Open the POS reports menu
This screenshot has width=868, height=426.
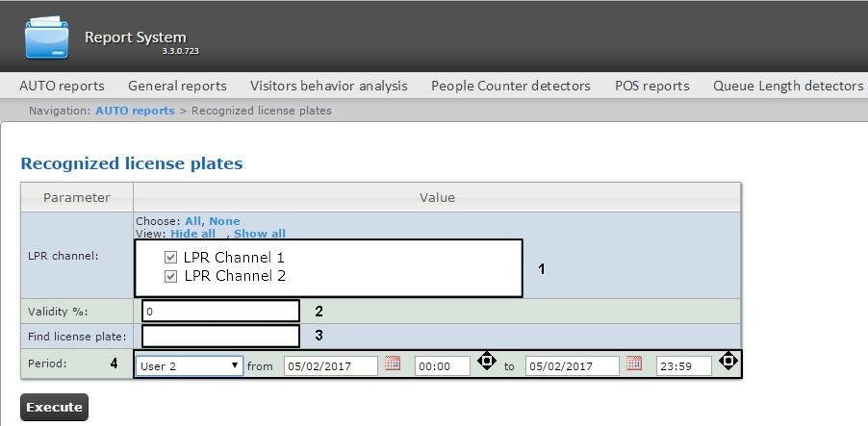[652, 86]
